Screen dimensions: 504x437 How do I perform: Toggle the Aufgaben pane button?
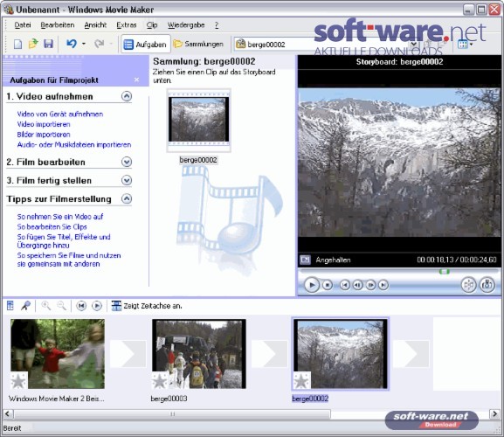pos(145,44)
